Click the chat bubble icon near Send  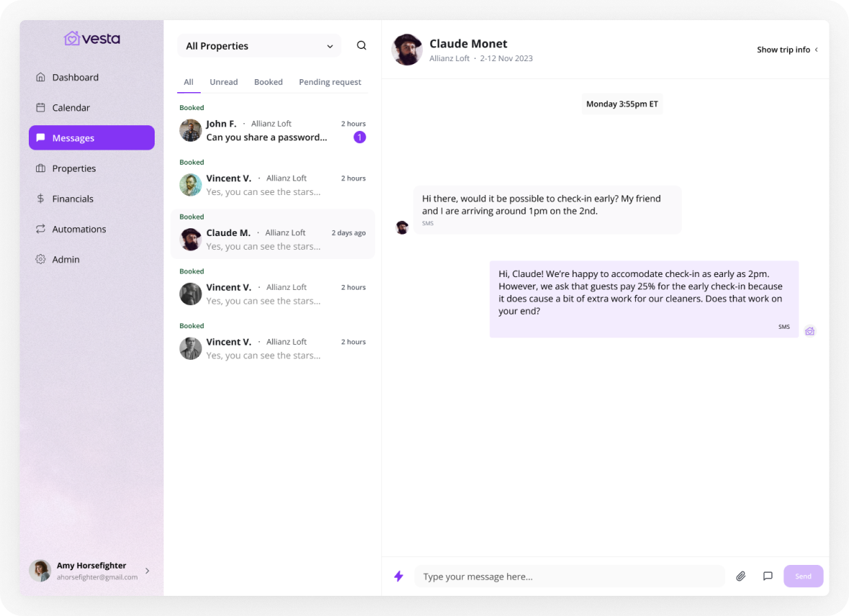tap(768, 576)
